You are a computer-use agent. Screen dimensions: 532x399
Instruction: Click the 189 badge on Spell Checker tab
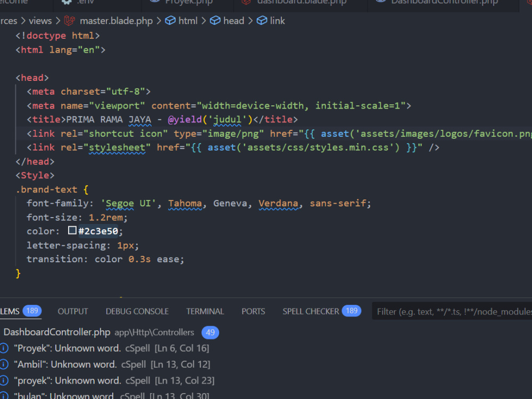click(352, 311)
